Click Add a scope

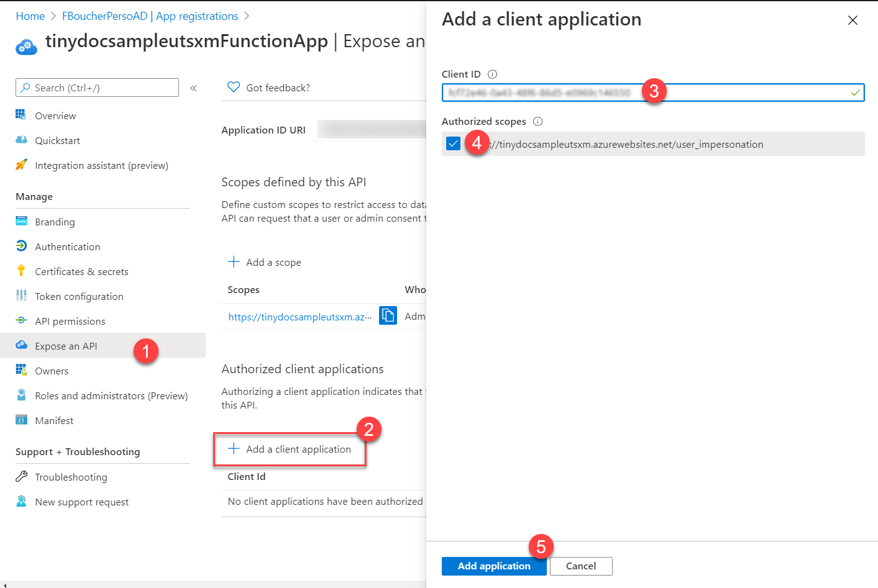[x=264, y=262]
